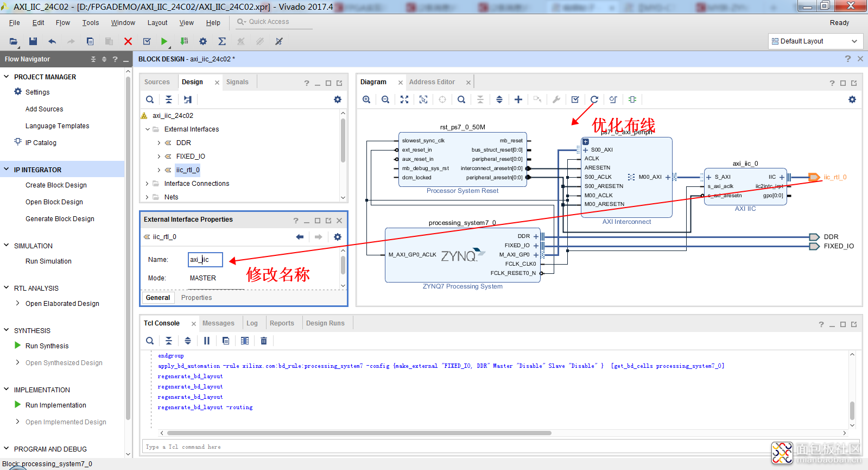Viewport: 868px width, 470px height.
Task: Expand the S_AXI interface pin on axi_iic_0 block
Action: pyautogui.click(x=709, y=177)
